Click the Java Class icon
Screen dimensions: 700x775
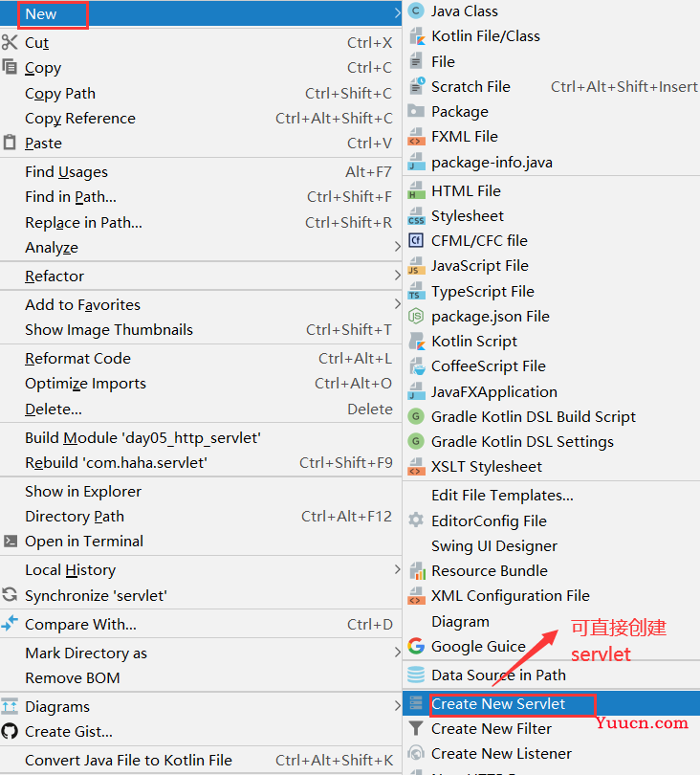click(x=416, y=11)
